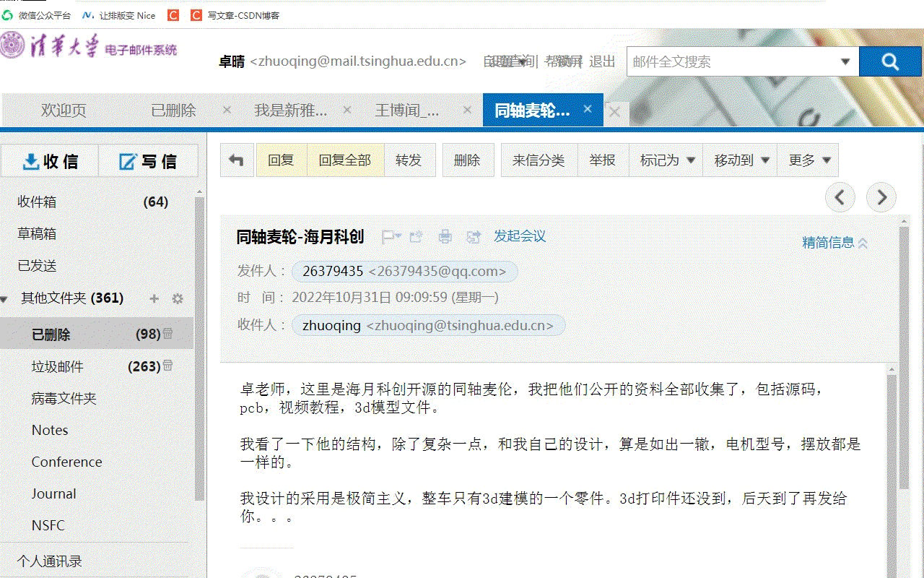Click the blue magnifier search button

[x=890, y=62]
